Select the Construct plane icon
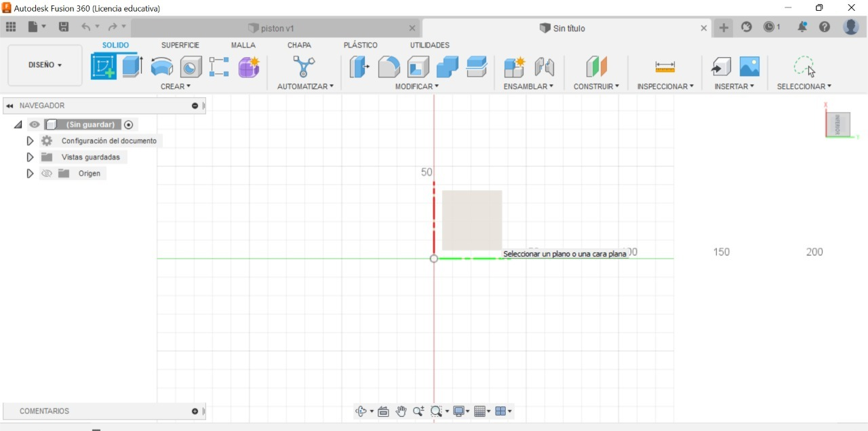 [x=596, y=67]
